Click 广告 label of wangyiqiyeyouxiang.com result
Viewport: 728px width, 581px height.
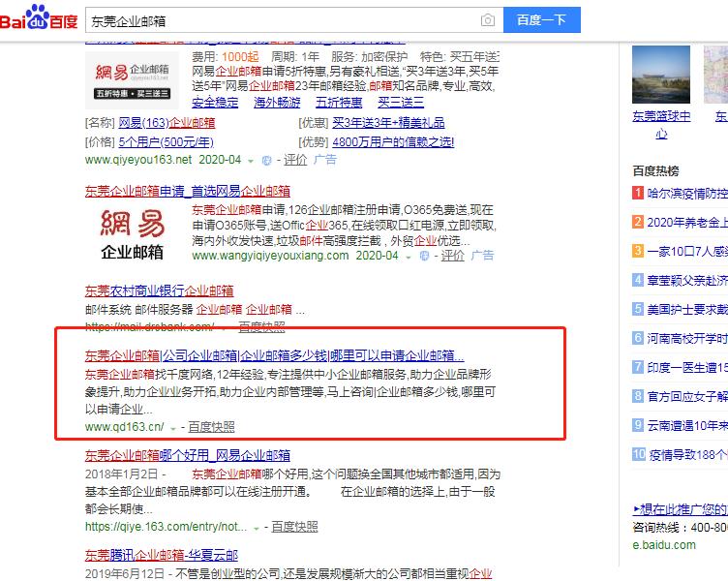[x=482, y=256]
